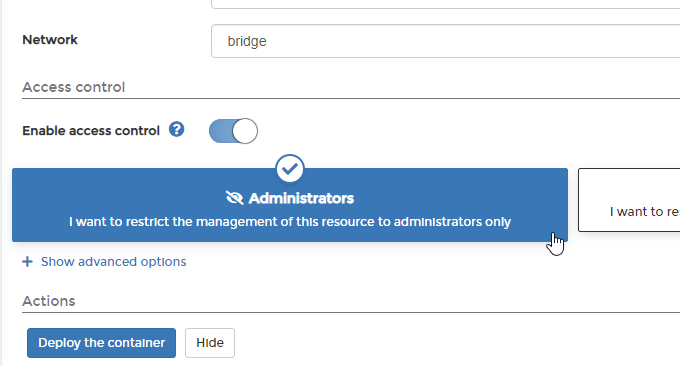
Task: Open the help tooltip beside Enable access control
Action: (177, 129)
